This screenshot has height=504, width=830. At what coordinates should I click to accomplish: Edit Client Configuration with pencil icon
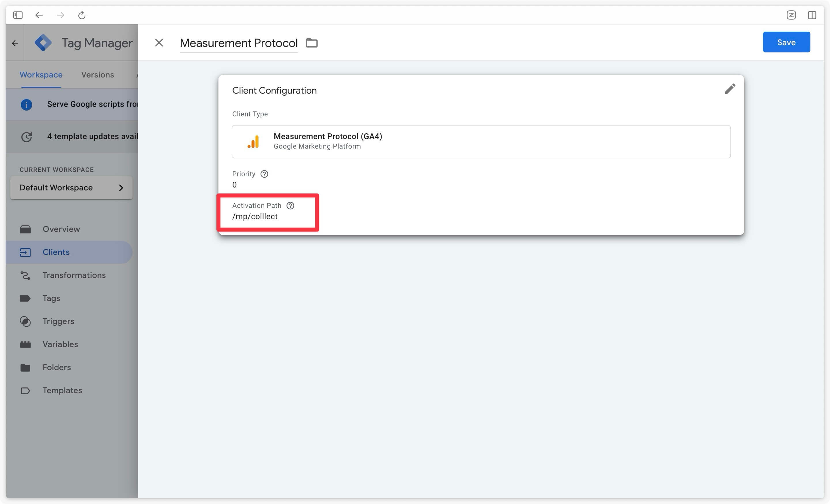(730, 89)
